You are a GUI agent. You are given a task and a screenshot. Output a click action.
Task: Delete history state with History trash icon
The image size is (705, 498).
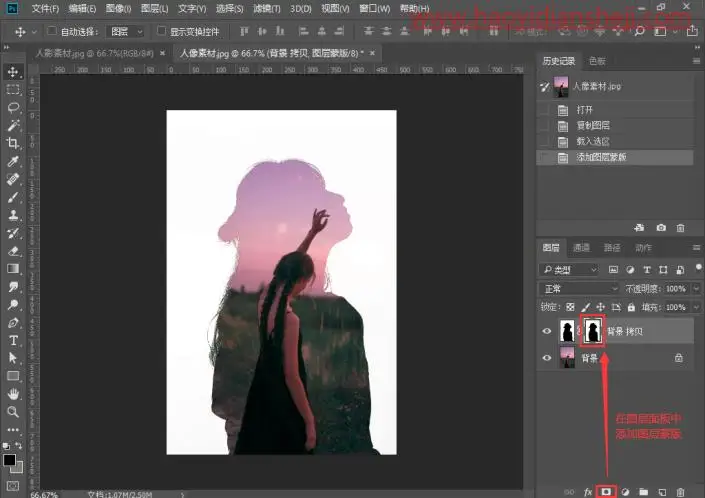pyautogui.click(x=680, y=228)
